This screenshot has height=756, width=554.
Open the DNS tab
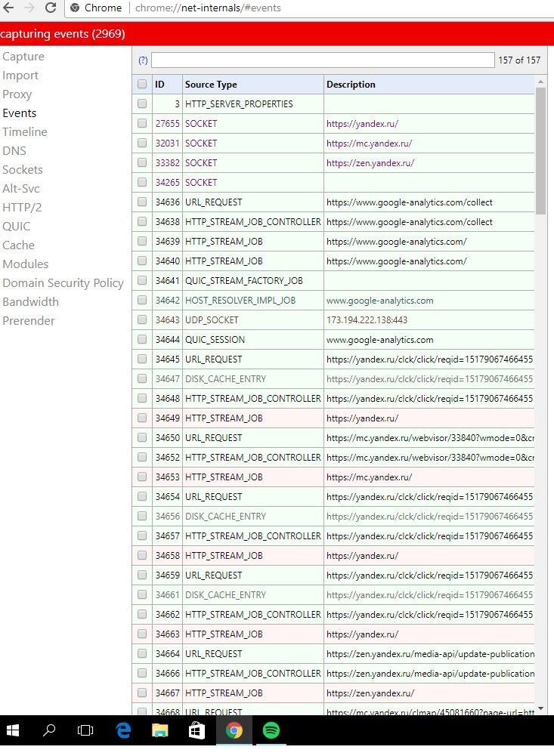(14, 150)
